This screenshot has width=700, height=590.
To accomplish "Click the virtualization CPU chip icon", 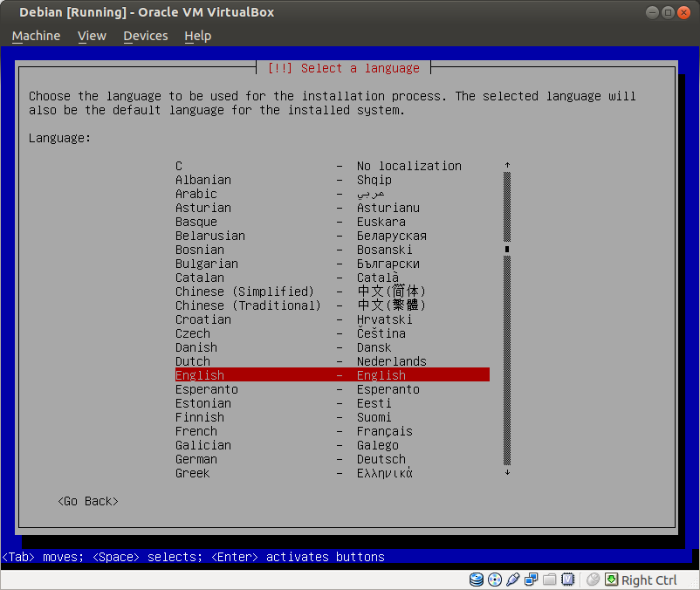I will [x=568, y=580].
